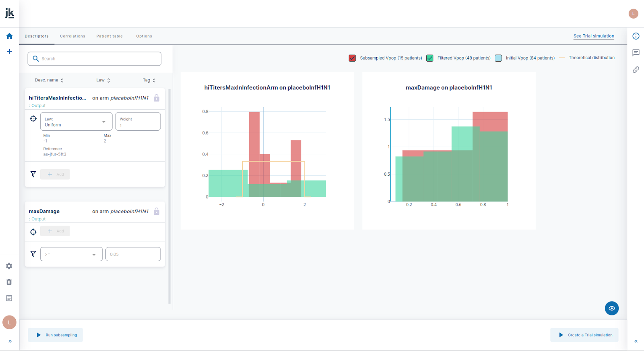Switch to the Correlations tab
The image size is (644, 351).
pos(72,36)
